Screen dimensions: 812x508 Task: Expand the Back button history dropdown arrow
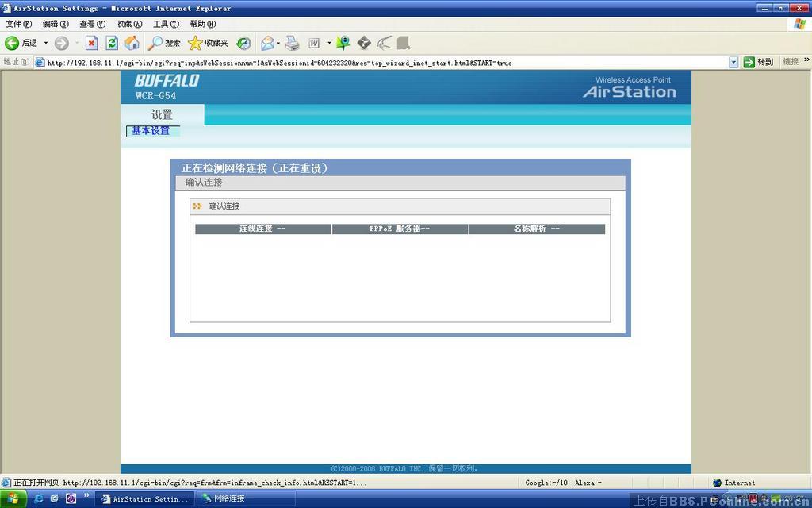coord(45,43)
